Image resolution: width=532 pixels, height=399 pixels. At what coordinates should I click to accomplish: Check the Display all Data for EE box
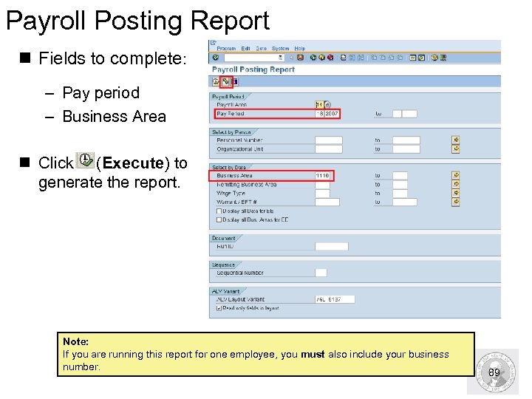point(219,211)
